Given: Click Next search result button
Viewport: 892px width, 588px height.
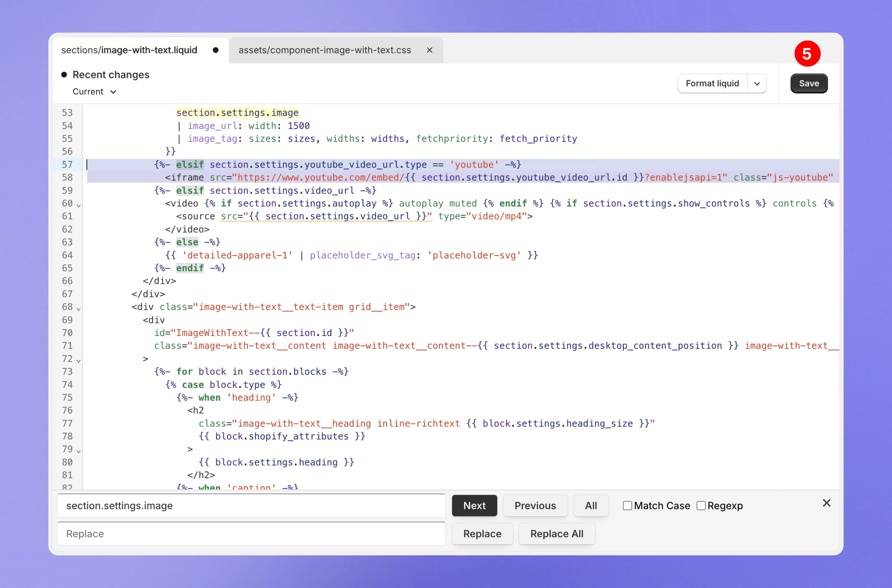Looking at the screenshot, I should [x=474, y=505].
